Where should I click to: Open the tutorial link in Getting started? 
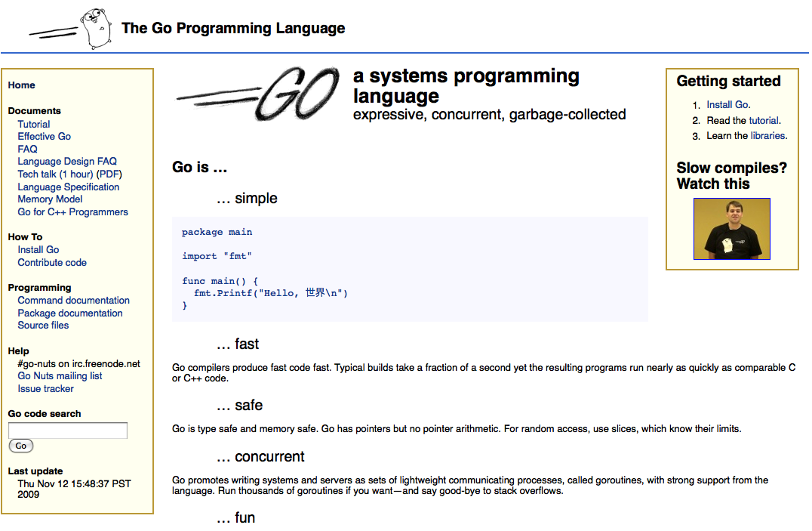click(763, 120)
